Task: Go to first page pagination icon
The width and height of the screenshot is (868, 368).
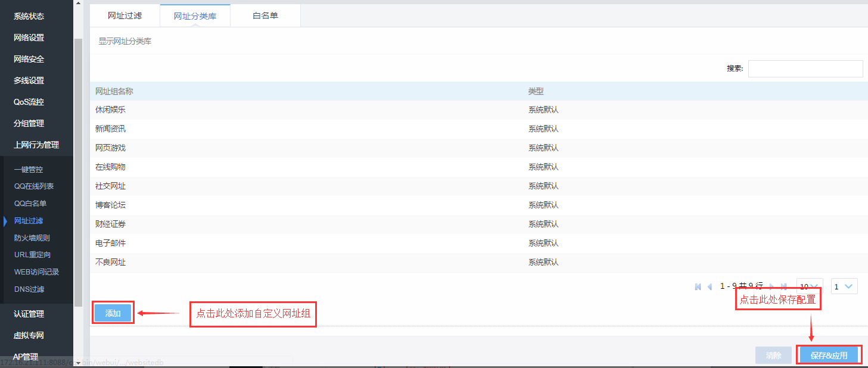Action: [x=698, y=286]
